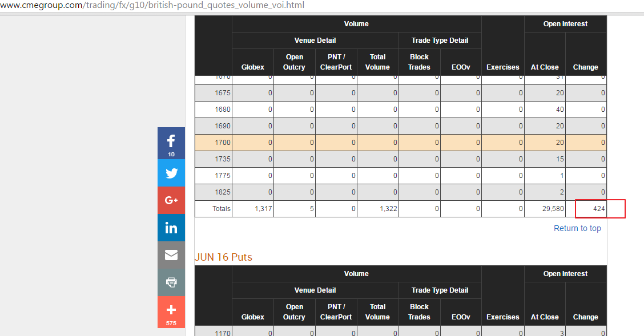Click Trade Type Detail header in upper table
The image size is (644, 336).
click(x=440, y=40)
